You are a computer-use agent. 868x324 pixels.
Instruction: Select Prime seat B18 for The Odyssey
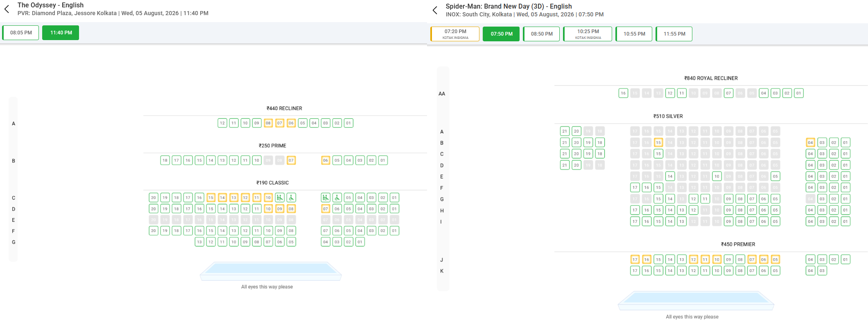tap(165, 160)
